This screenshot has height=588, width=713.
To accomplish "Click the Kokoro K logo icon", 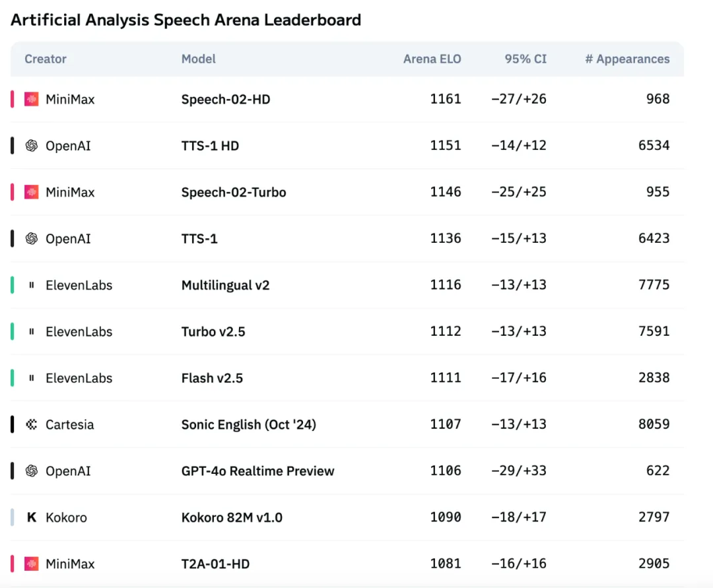I will tap(32, 517).
